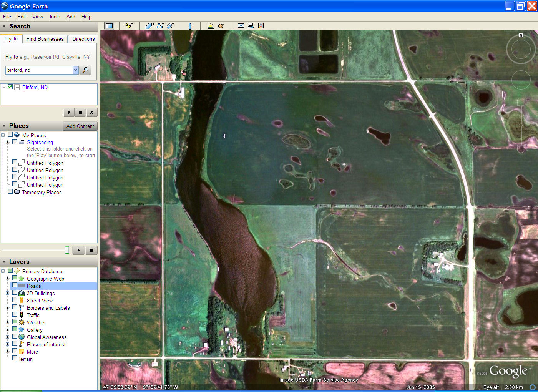Viewport: 538px width, 392px height.
Task: Open the Sightseeing folder link
Action: tap(40, 142)
